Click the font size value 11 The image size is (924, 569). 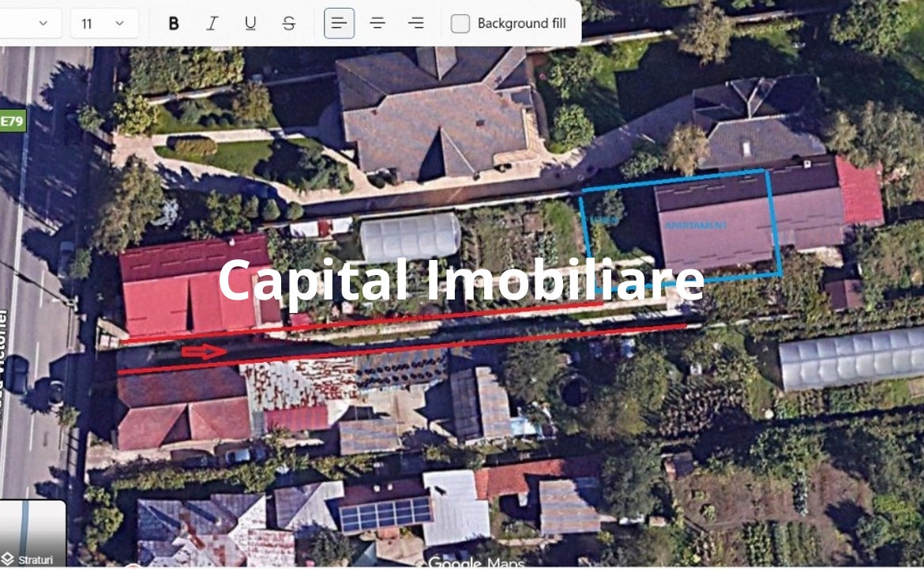pyautogui.click(x=87, y=24)
